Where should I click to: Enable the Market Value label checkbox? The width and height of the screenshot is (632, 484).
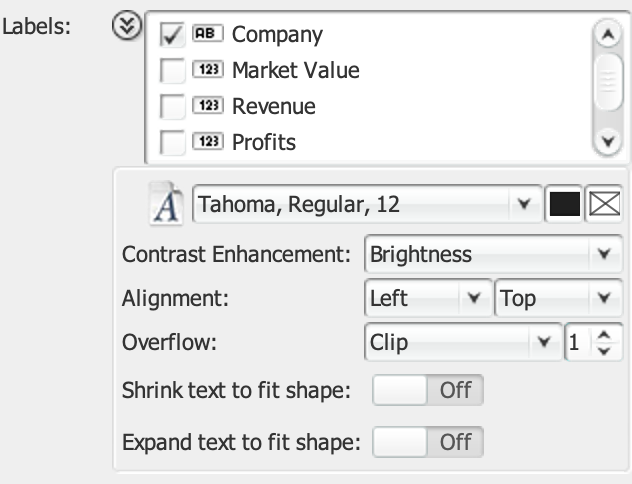[173, 71]
